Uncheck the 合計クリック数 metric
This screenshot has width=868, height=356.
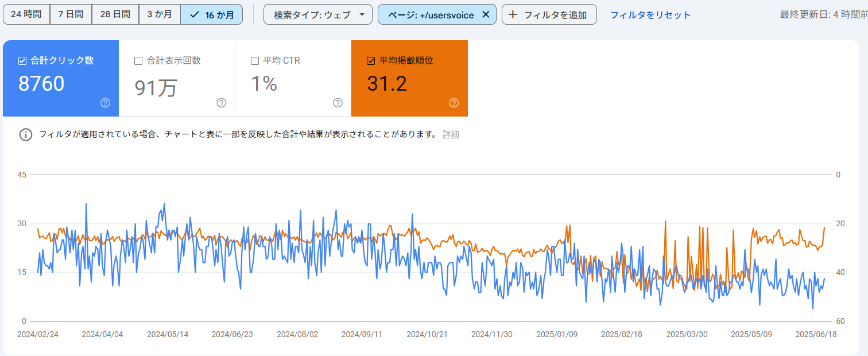coord(22,60)
